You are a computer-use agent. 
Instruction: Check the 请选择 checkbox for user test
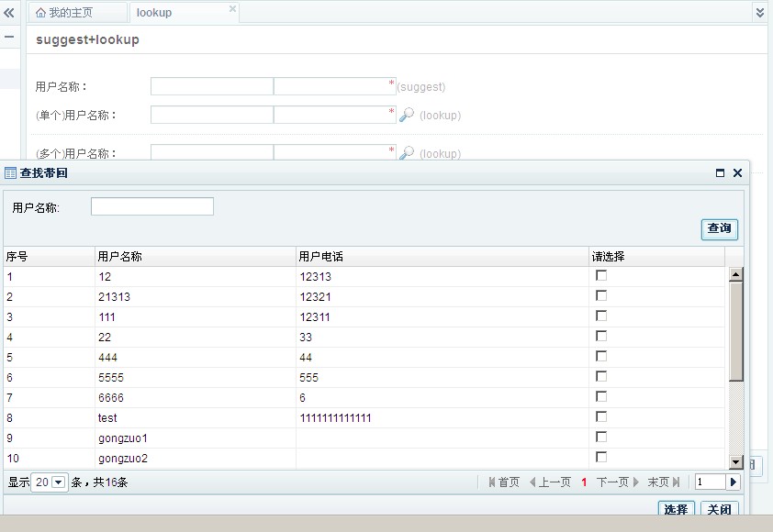pyautogui.click(x=600, y=416)
